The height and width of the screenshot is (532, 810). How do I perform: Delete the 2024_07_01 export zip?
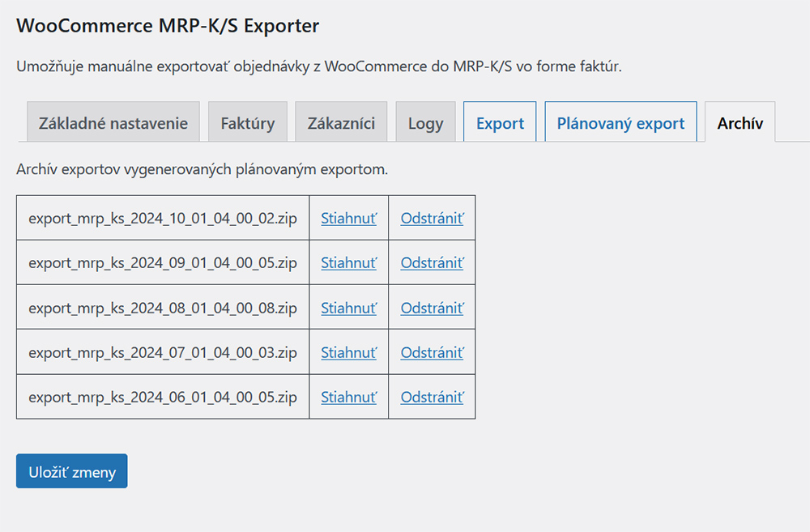[433, 353]
